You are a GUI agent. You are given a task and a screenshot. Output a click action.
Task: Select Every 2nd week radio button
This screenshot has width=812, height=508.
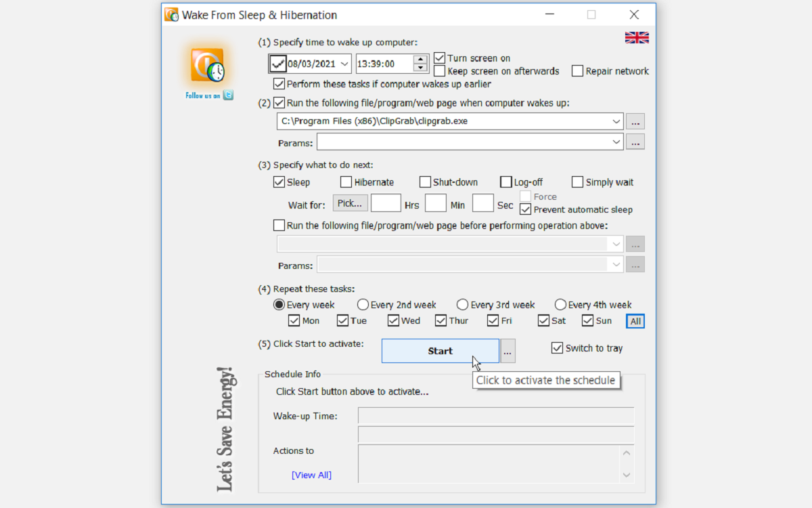coord(363,305)
